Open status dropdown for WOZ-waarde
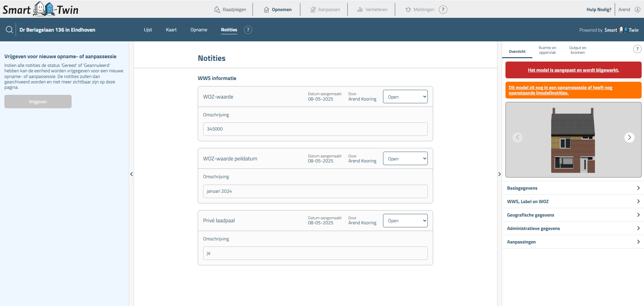This screenshot has width=644, height=306. (x=405, y=97)
